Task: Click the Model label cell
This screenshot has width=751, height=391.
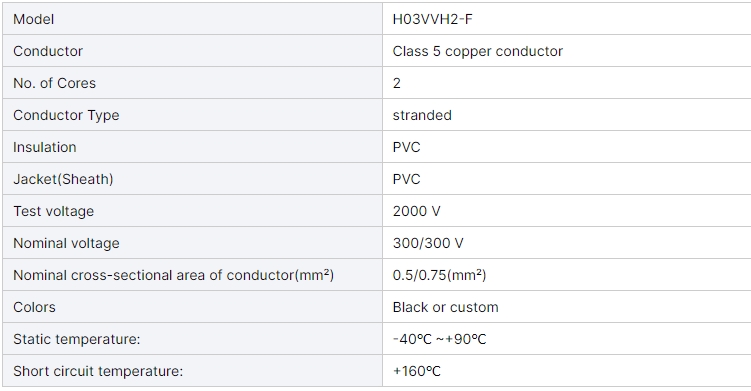Action: tap(193, 19)
